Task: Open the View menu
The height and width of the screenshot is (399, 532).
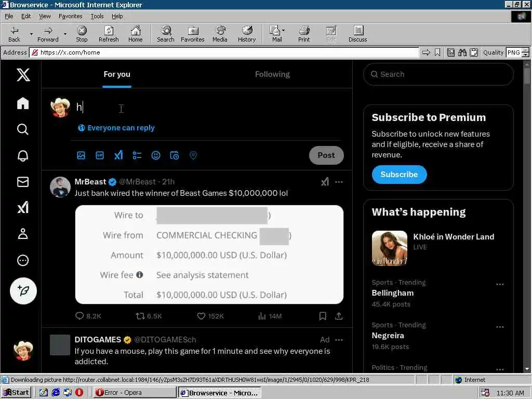Action: tap(45, 16)
